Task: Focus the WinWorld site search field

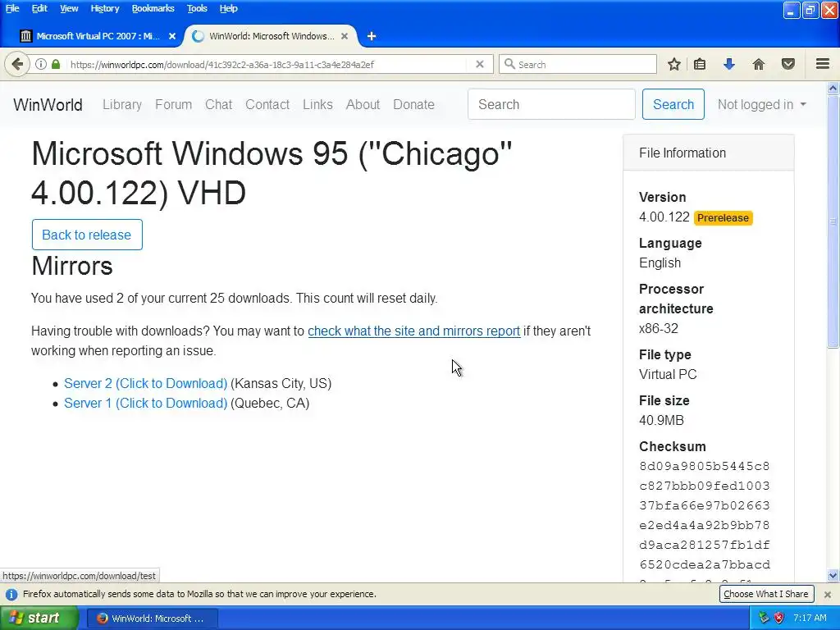Action: pos(551,104)
